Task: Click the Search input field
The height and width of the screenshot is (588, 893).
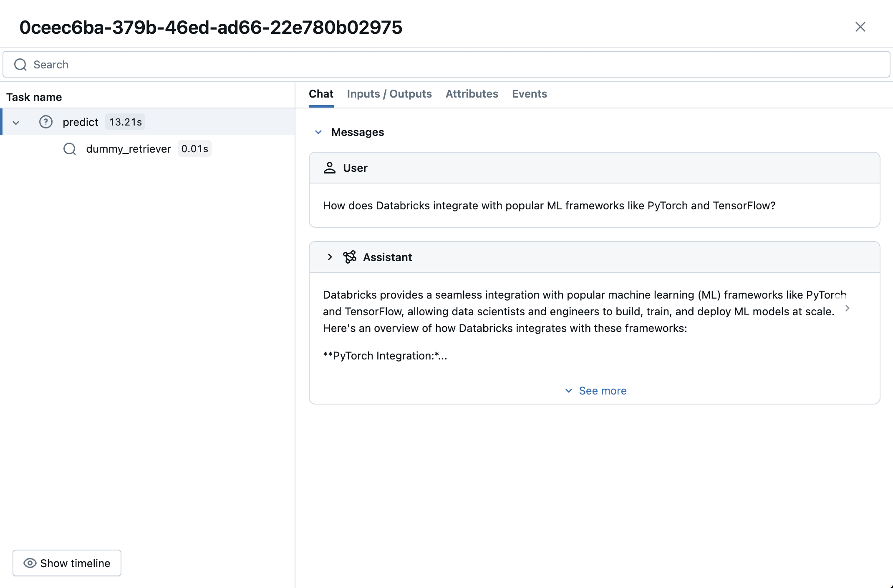Action: (446, 64)
